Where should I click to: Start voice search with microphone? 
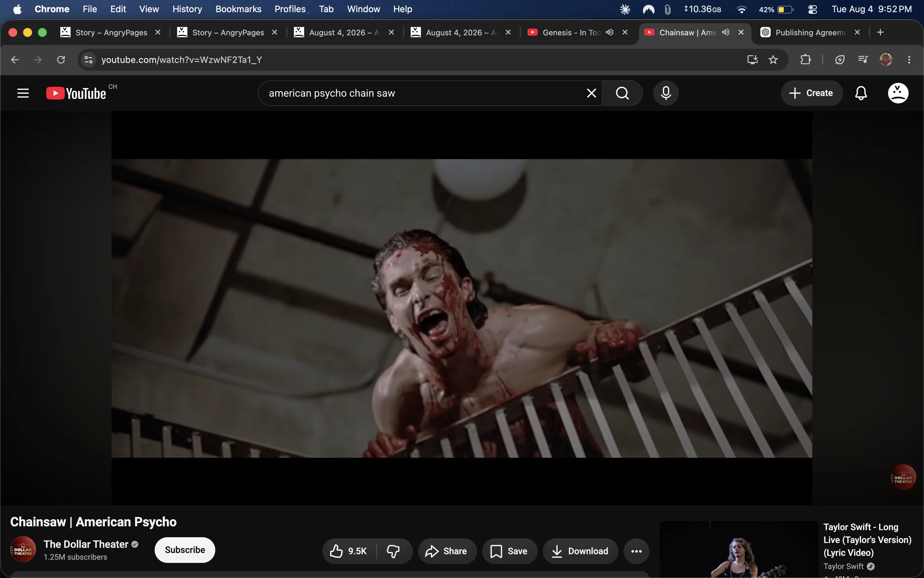(666, 93)
